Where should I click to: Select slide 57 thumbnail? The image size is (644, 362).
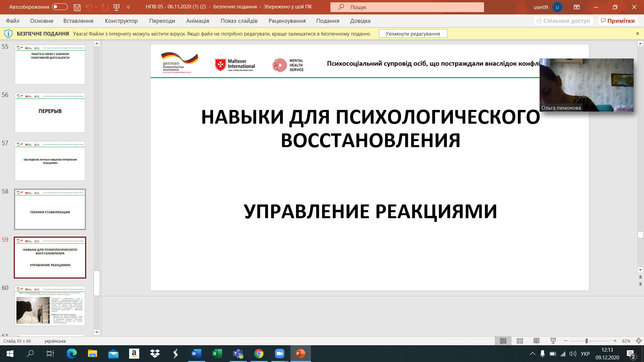50,161
